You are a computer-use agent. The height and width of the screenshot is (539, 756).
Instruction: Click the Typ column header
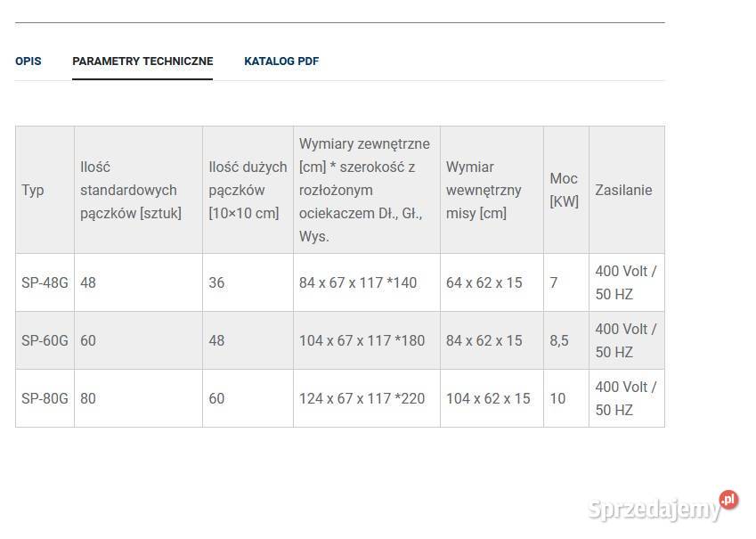45,190
